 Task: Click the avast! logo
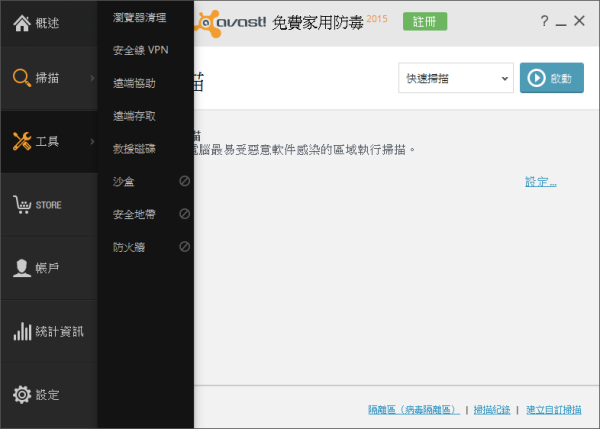coord(230,23)
